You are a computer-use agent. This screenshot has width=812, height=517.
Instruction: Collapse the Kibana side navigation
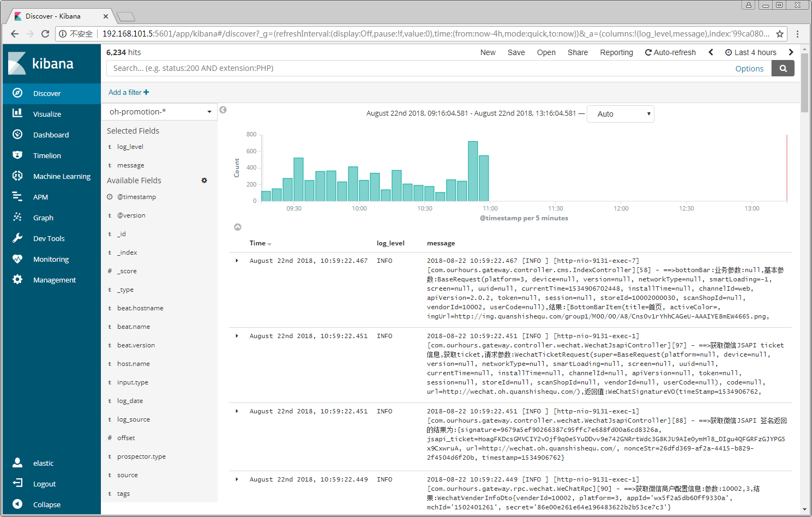click(x=46, y=504)
